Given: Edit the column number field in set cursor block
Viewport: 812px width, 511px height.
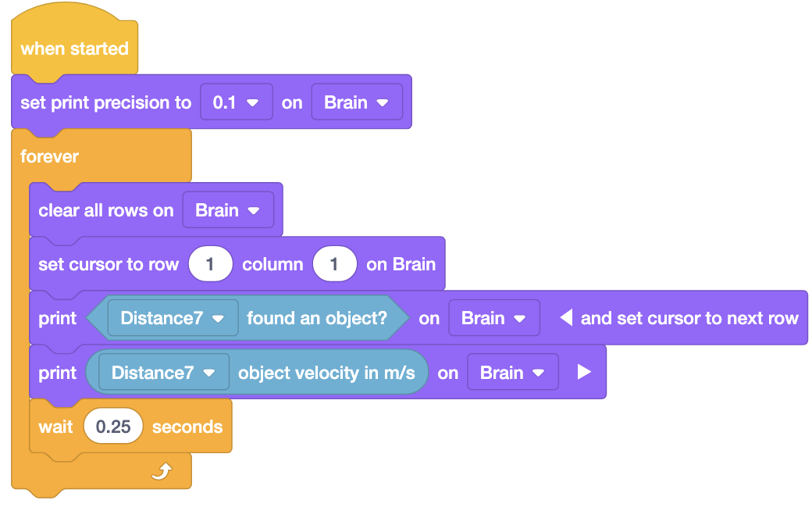Looking at the screenshot, I should point(335,264).
